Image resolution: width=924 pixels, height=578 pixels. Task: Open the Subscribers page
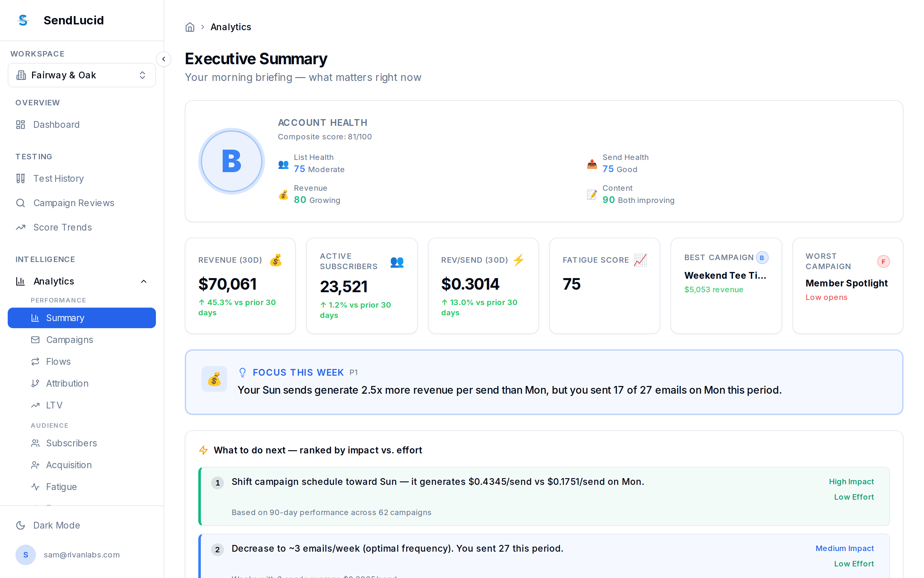pyautogui.click(x=82, y=443)
